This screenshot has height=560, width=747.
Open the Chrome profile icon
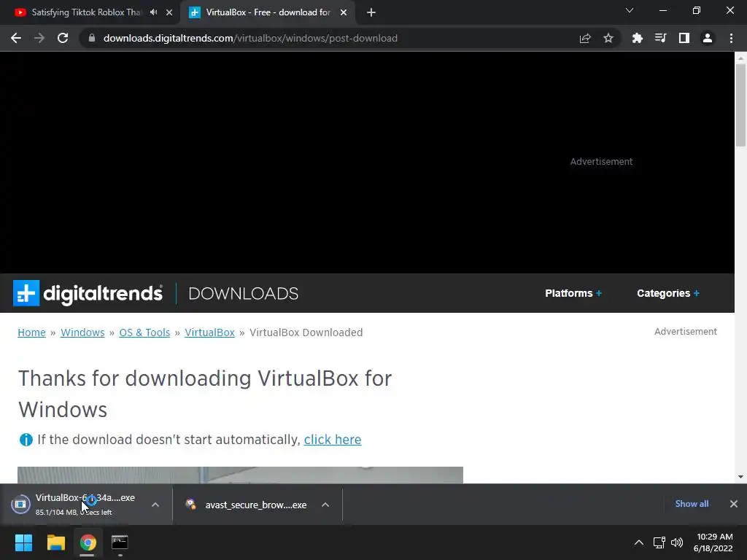[x=708, y=38]
